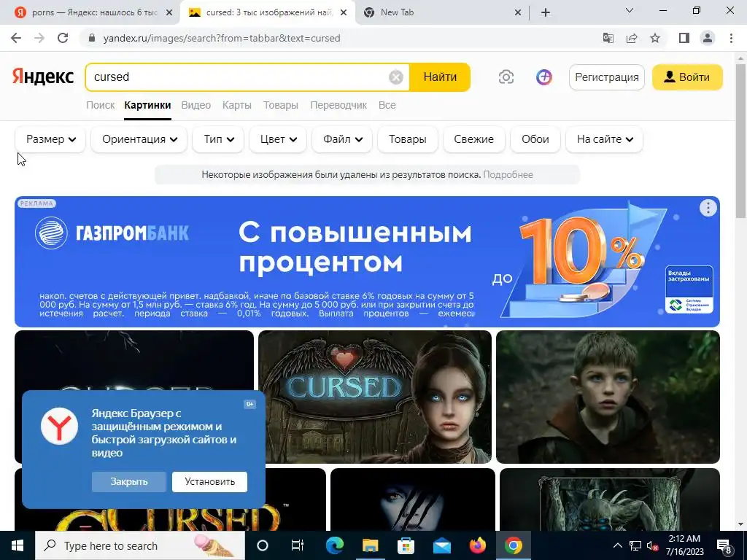Open the translate page icon
The height and width of the screenshot is (560, 747).
[608, 38]
